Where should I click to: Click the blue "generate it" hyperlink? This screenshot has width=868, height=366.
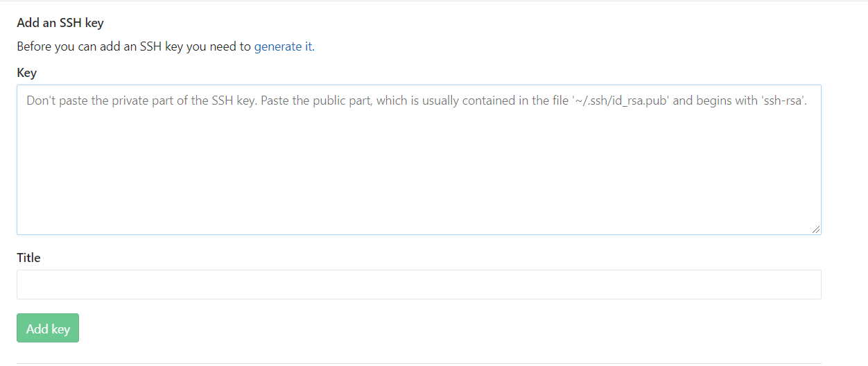click(x=283, y=47)
